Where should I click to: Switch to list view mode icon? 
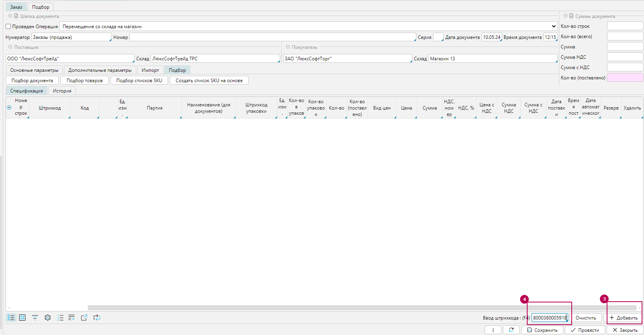(11, 318)
